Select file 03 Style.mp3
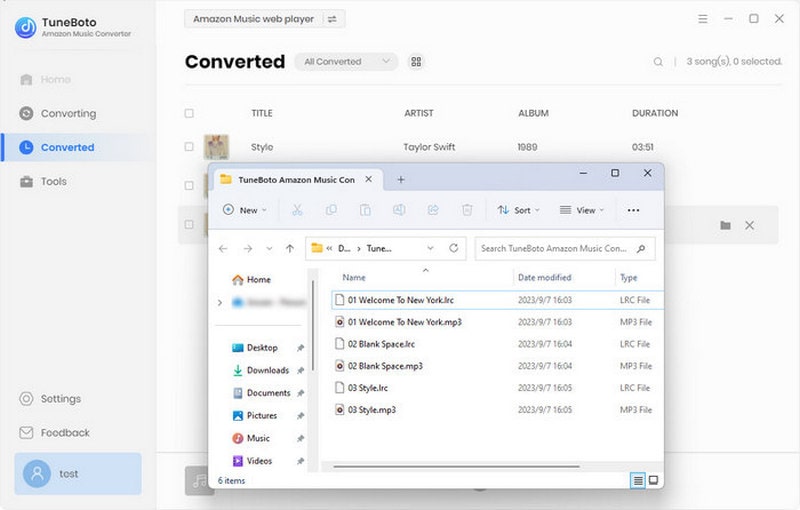This screenshot has width=800, height=510. tap(497, 410)
